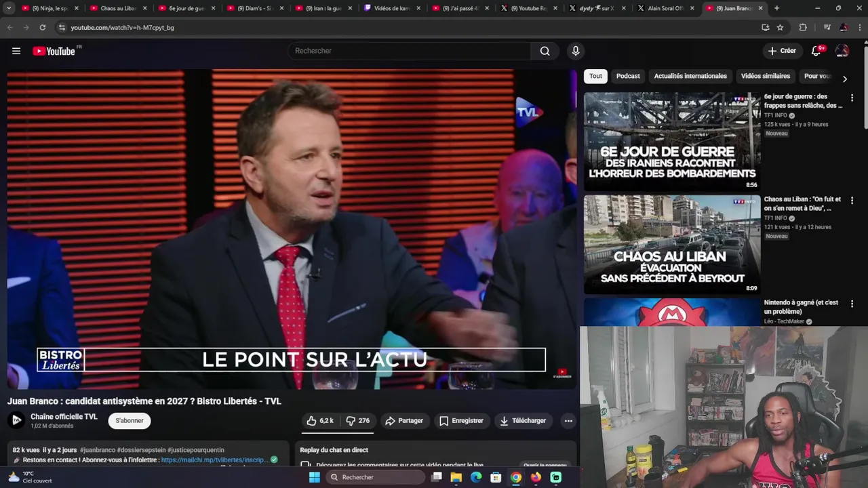The width and height of the screenshot is (868, 488).
Task: Click the #justicepourquentin hashtag
Action: 195,450
